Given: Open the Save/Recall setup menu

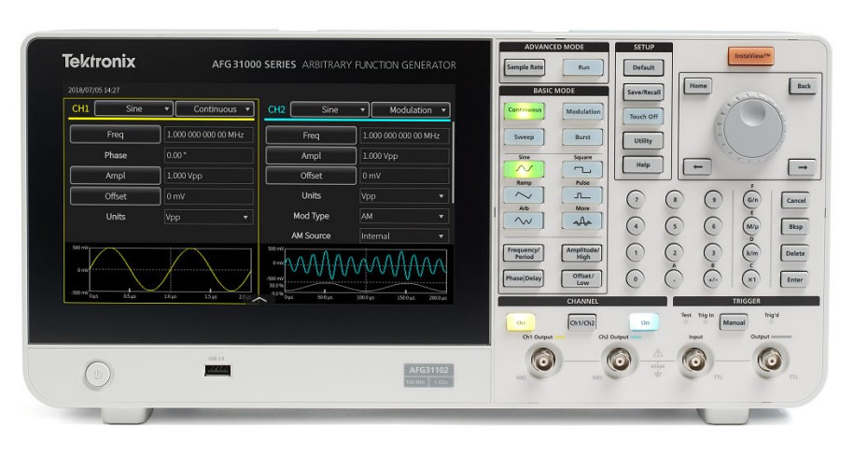Looking at the screenshot, I should [643, 92].
